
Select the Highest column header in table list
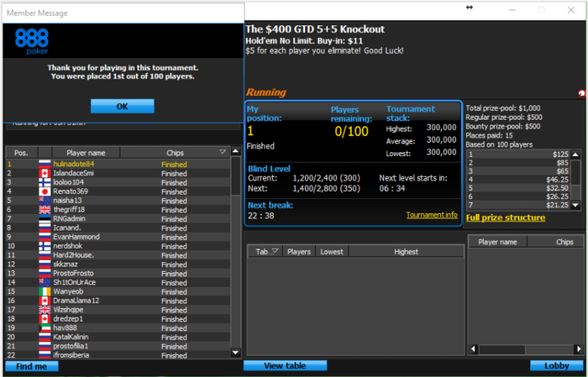406,251
